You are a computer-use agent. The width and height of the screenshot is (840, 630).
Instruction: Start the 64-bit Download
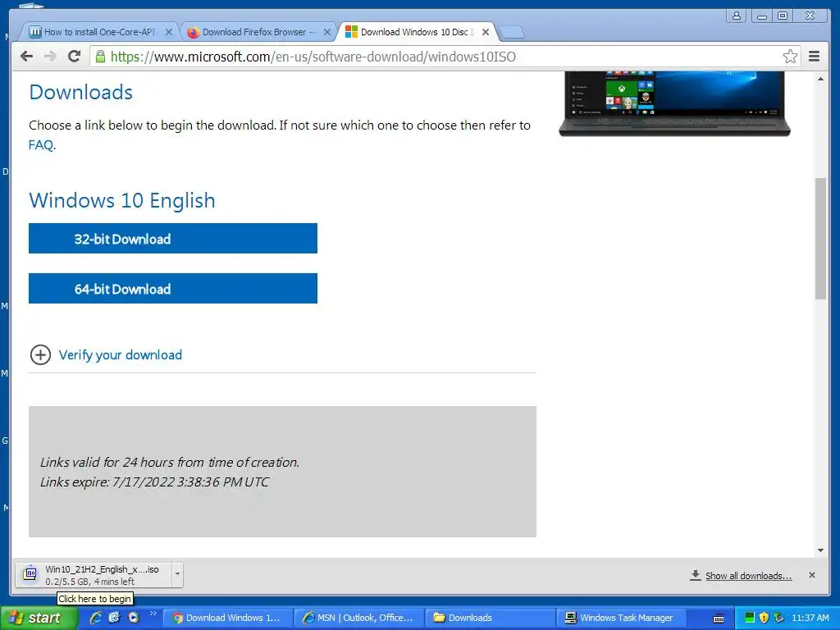[x=173, y=288]
